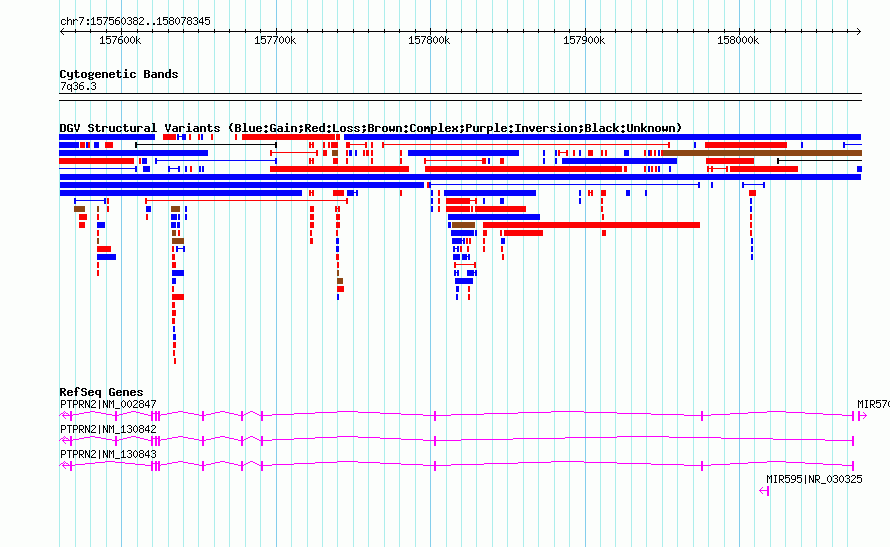Viewport: 890px width, 547px height.
Task: Click the right arrowhead of the ruler
Action: pyautogui.click(x=859, y=32)
